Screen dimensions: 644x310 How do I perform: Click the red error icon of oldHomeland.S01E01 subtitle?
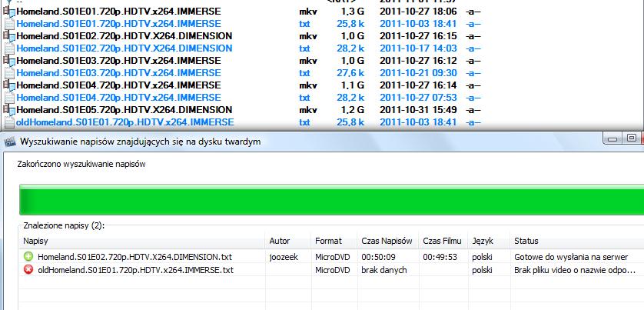click(x=28, y=270)
